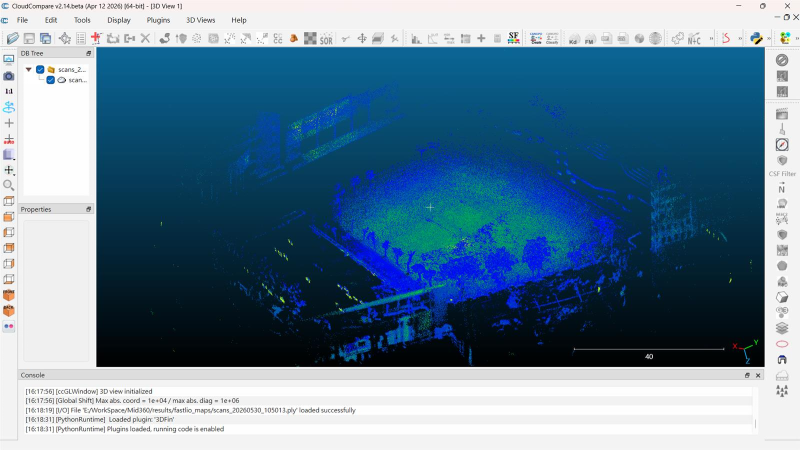This screenshot has width=800, height=450.
Task: Collapse the scans_2... tree node
Action: tap(29, 69)
